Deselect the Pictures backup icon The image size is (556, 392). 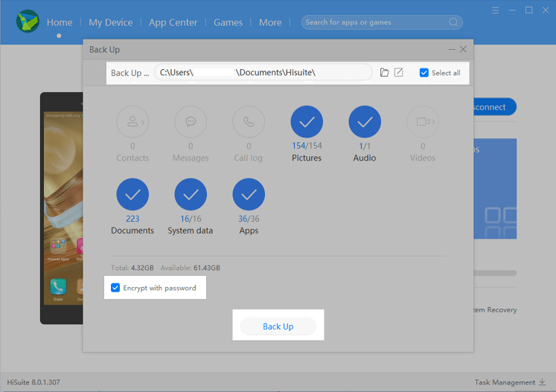pyautogui.click(x=307, y=122)
